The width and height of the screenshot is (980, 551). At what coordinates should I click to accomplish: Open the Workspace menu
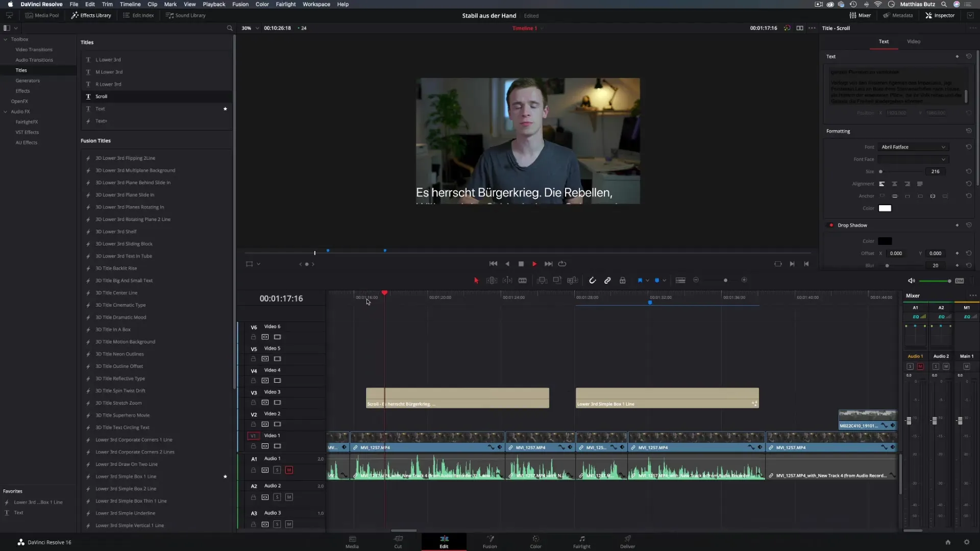pos(316,4)
